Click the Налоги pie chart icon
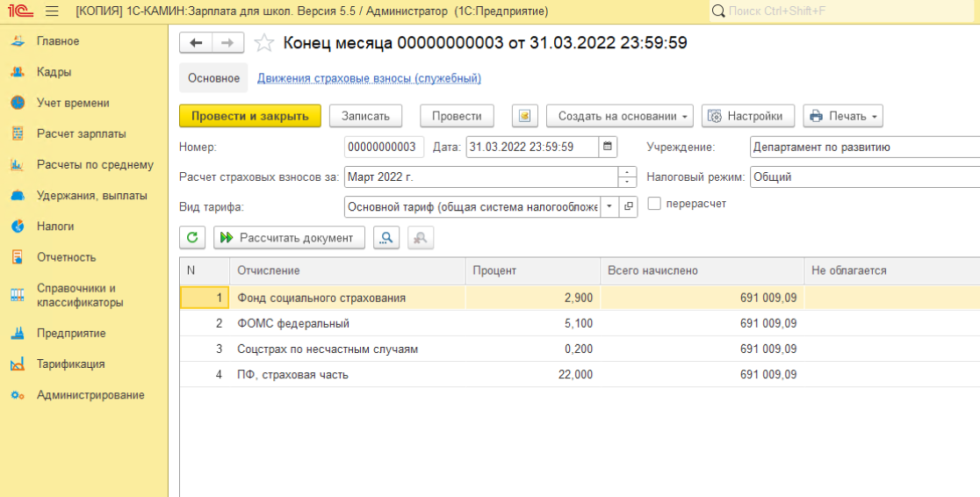The image size is (980, 497). click(18, 227)
